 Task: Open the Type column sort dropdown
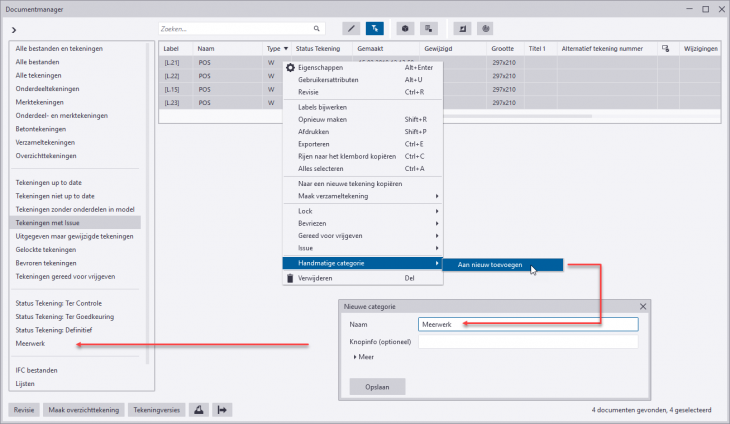[286, 48]
